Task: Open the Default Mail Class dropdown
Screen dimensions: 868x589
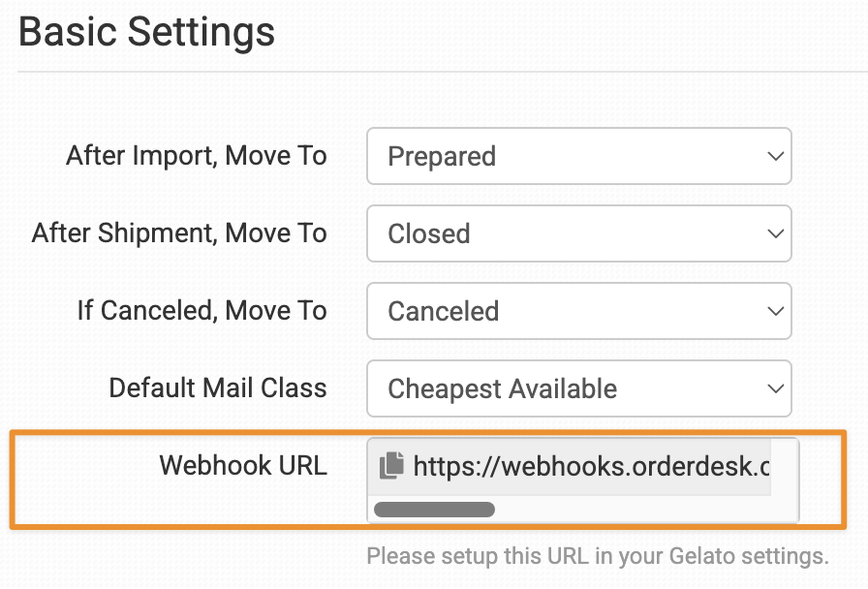Action: click(x=578, y=388)
